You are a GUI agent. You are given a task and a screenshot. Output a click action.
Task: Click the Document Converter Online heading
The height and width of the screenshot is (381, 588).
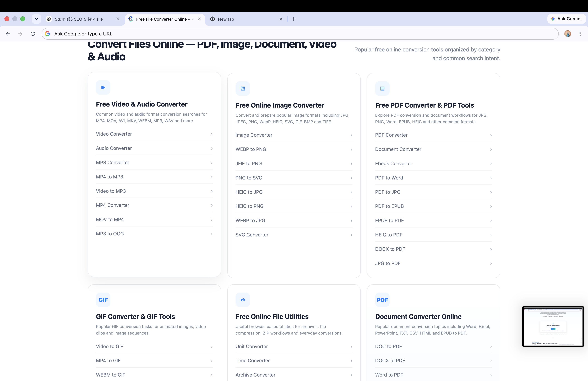(418, 316)
